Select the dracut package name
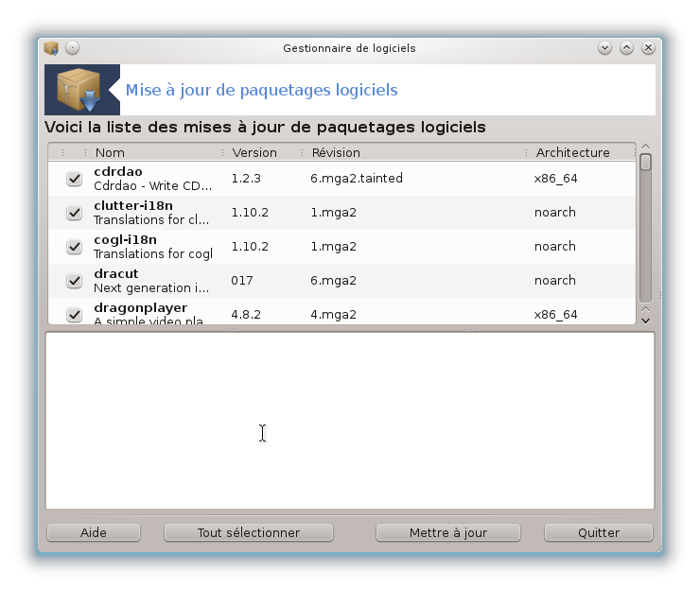Screen dimensions: 700x590 (x=116, y=273)
